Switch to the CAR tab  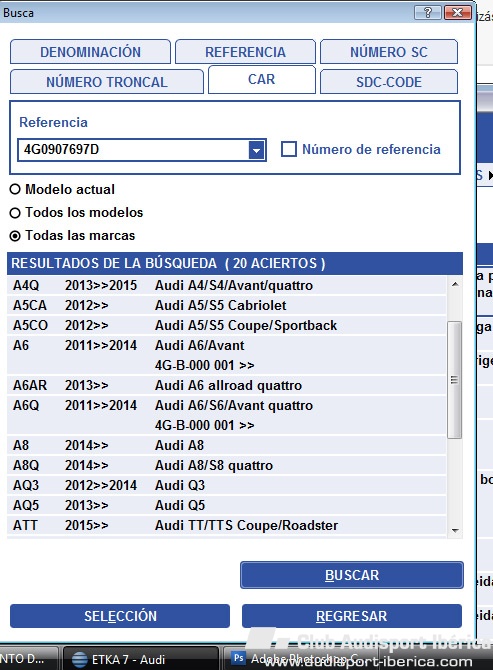coord(261,79)
